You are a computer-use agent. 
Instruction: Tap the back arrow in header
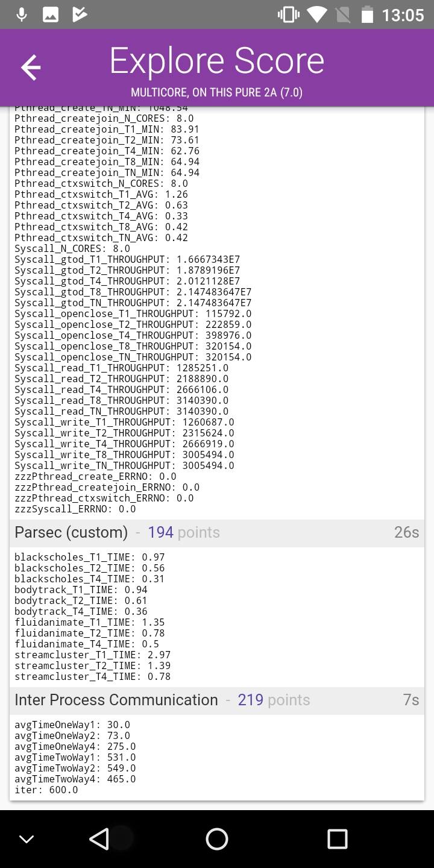coord(31,68)
